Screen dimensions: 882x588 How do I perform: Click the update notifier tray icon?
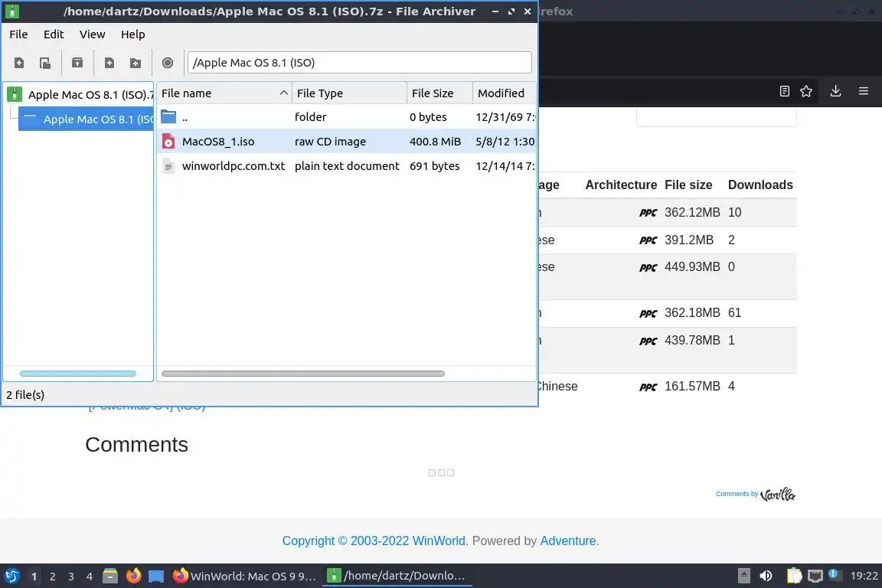tap(835, 575)
